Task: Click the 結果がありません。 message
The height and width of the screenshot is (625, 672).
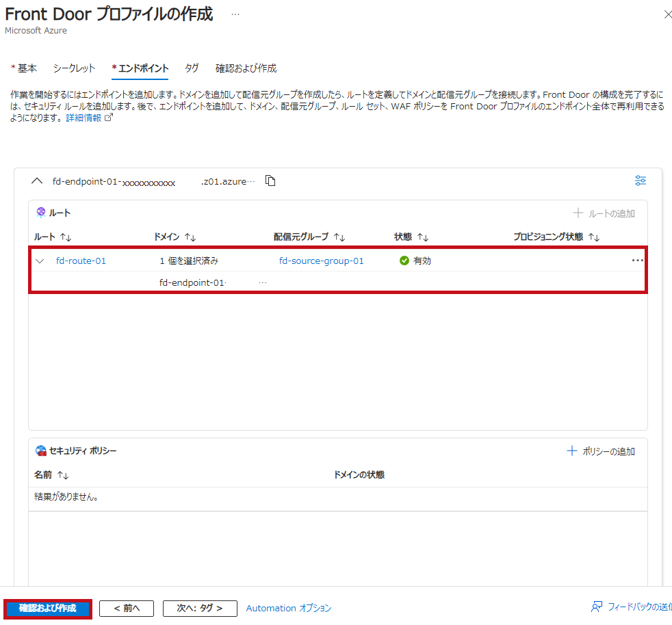Action: pyautogui.click(x=67, y=497)
